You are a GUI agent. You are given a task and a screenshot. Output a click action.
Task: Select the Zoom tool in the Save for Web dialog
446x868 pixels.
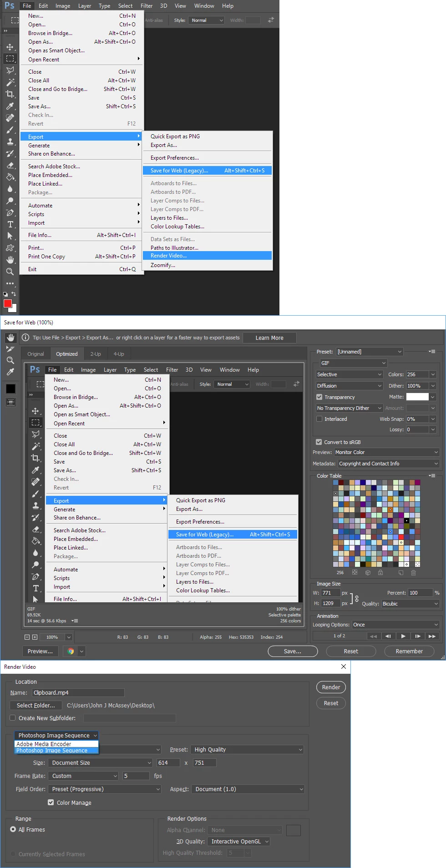click(x=10, y=360)
